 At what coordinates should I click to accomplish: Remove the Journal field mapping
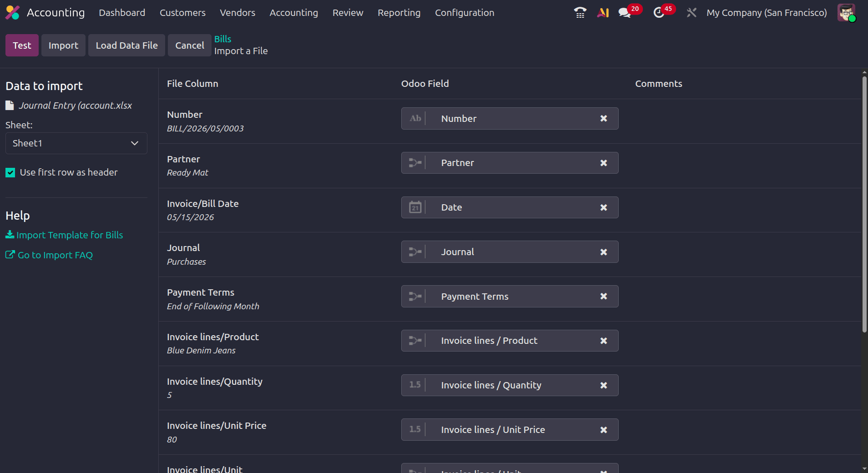(604, 252)
